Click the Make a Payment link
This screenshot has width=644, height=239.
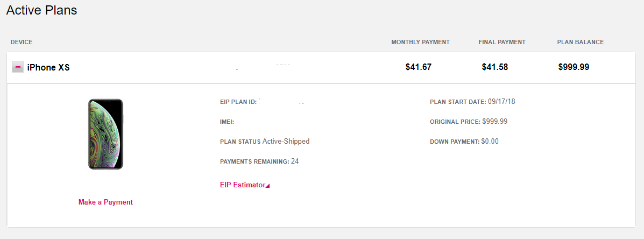[x=105, y=202]
